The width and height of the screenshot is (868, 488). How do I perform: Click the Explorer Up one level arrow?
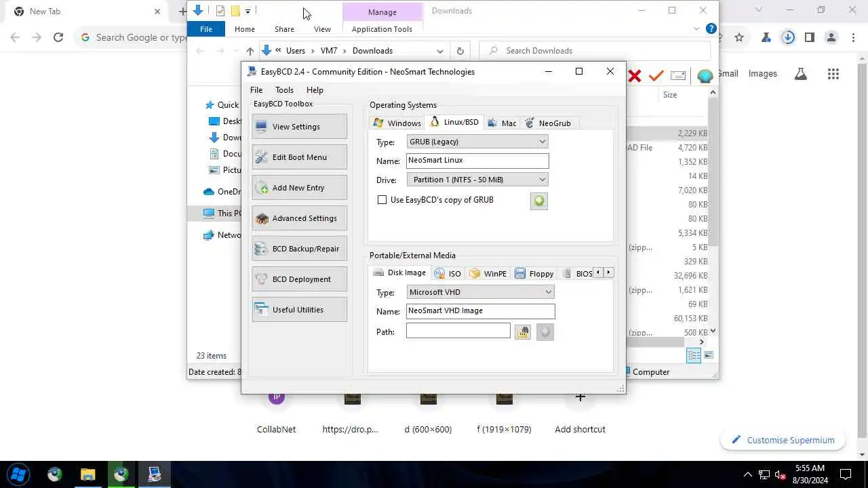click(x=250, y=51)
